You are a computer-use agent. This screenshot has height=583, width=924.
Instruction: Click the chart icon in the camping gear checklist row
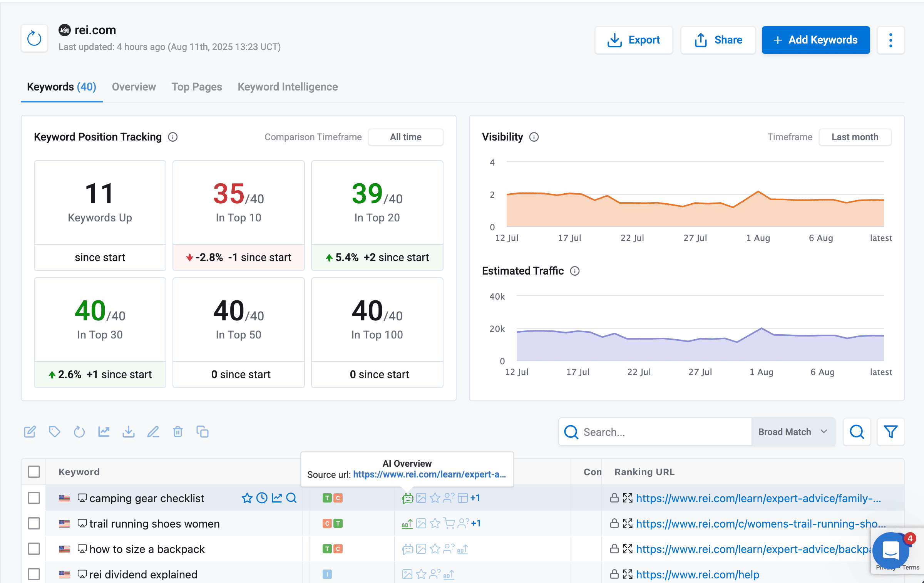point(277,498)
